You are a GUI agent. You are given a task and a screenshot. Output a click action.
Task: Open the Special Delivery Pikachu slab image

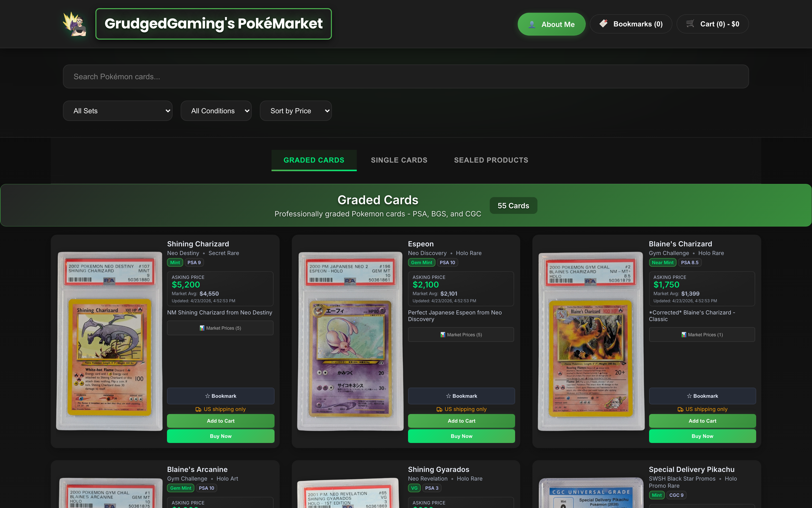coord(591,493)
